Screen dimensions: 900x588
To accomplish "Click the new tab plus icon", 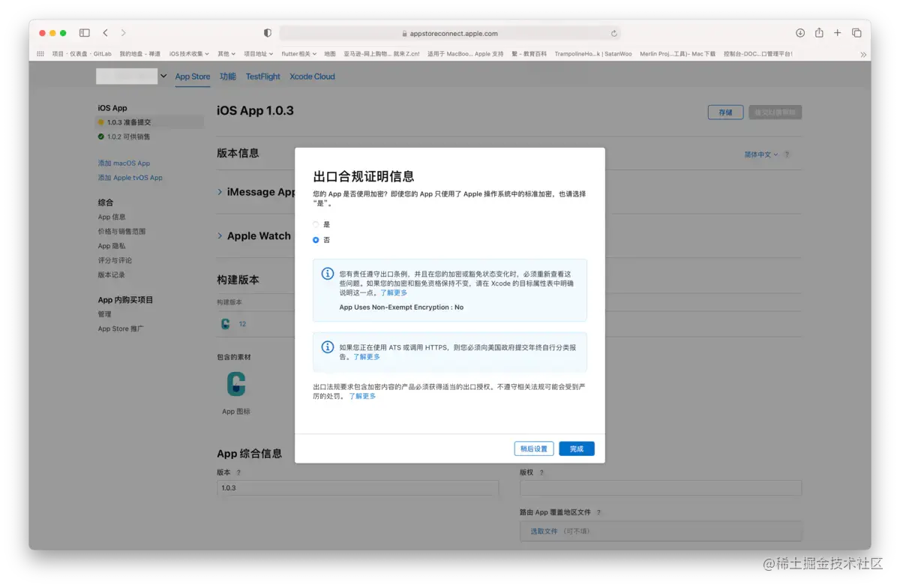I will [x=835, y=33].
